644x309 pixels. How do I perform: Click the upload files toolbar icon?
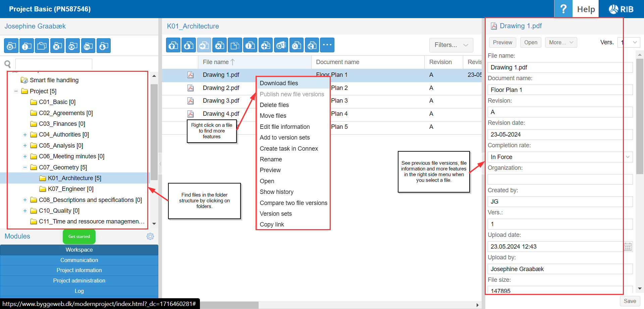[x=173, y=45]
